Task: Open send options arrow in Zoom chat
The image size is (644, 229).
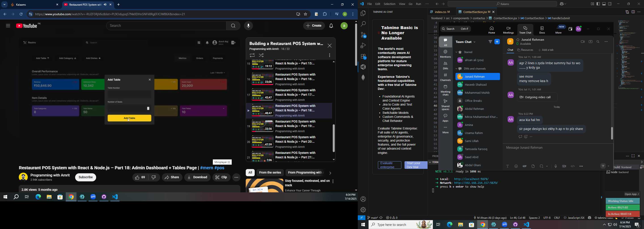Action: [x=608, y=166]
